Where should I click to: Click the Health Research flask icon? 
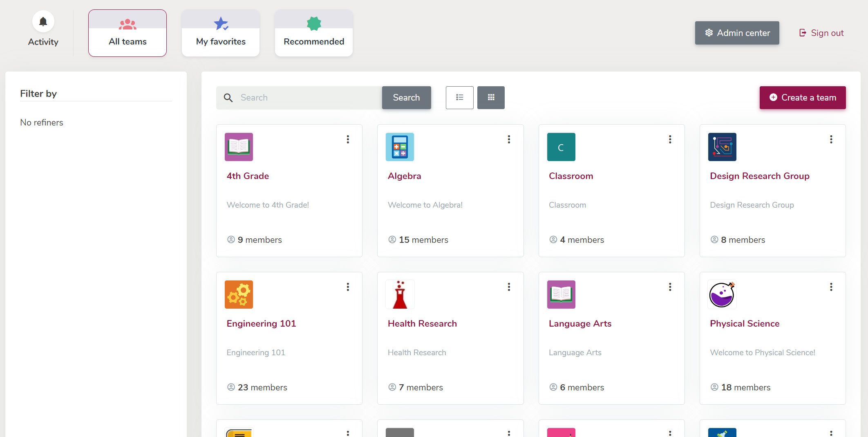(400, 294)
